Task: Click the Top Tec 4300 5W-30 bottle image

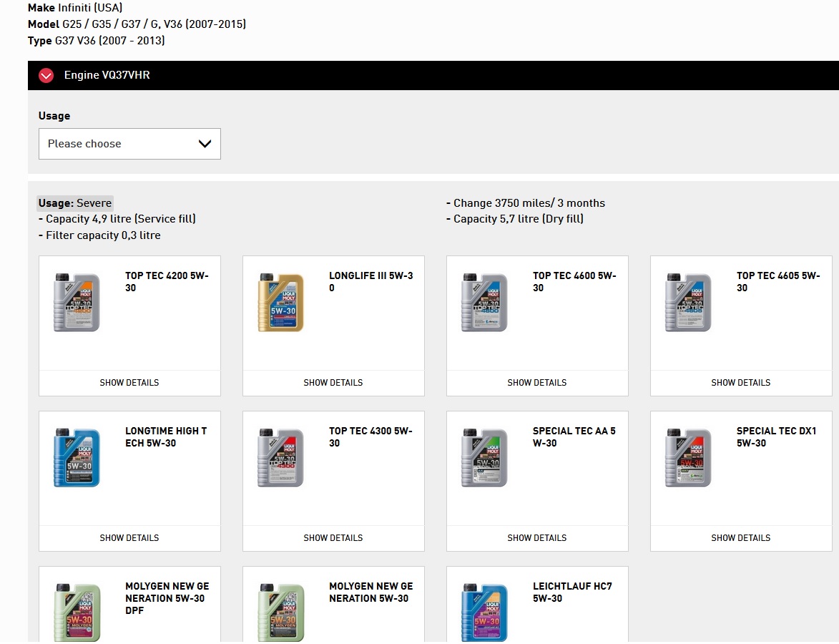Action: tap(281, 457)
